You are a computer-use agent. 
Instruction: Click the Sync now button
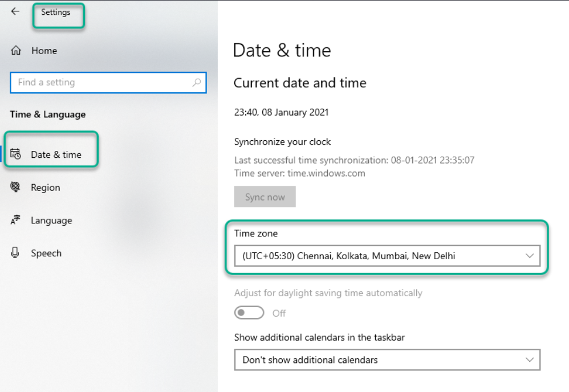[265, 196]
